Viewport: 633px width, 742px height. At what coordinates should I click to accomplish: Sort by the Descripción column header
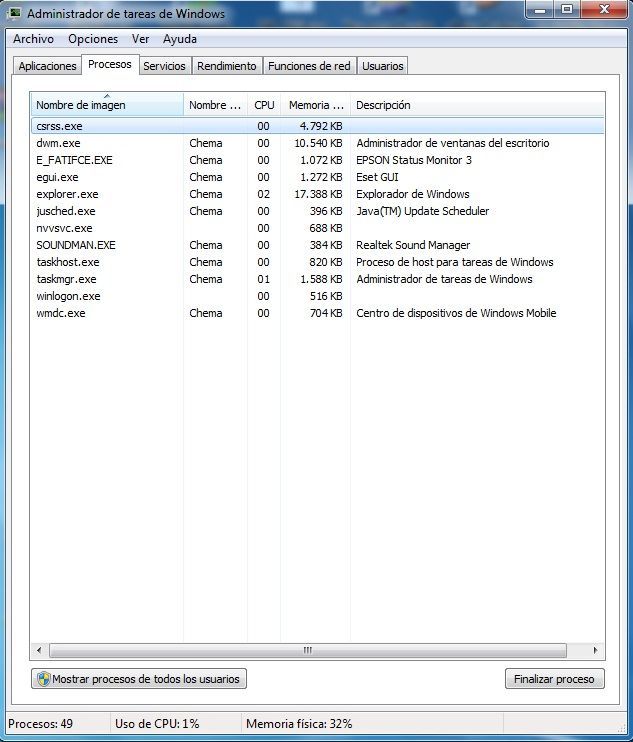(x=477, y=105)
